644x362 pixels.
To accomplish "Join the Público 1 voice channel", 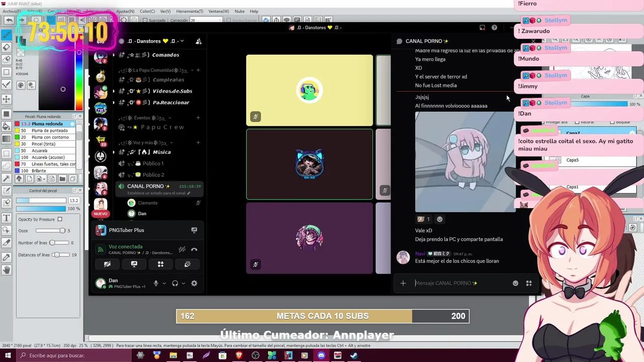I will pos(159,163).
